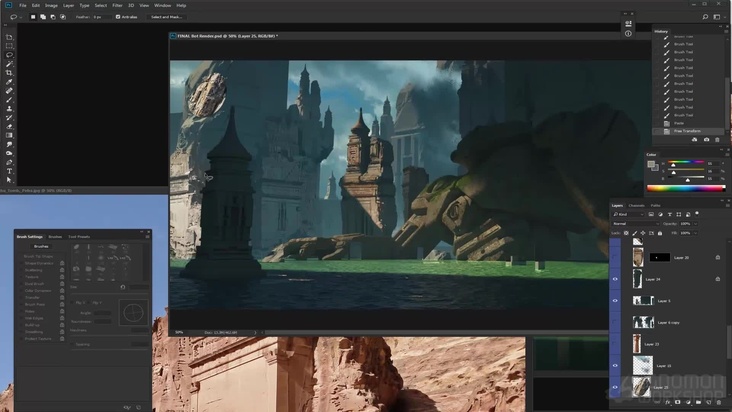Select the Crop tool
This screenshot has width=732, height=412.
click(9, 73)
